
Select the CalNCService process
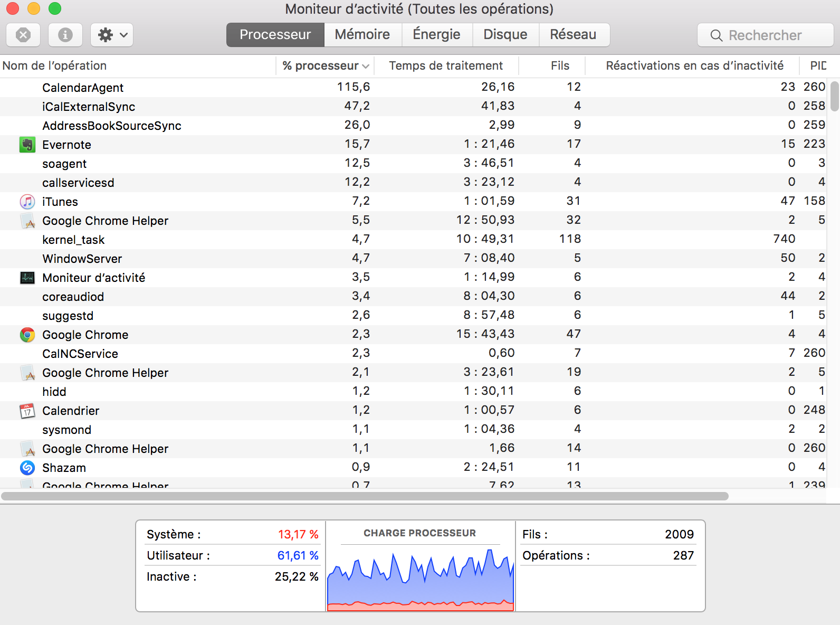click(80, 354)
